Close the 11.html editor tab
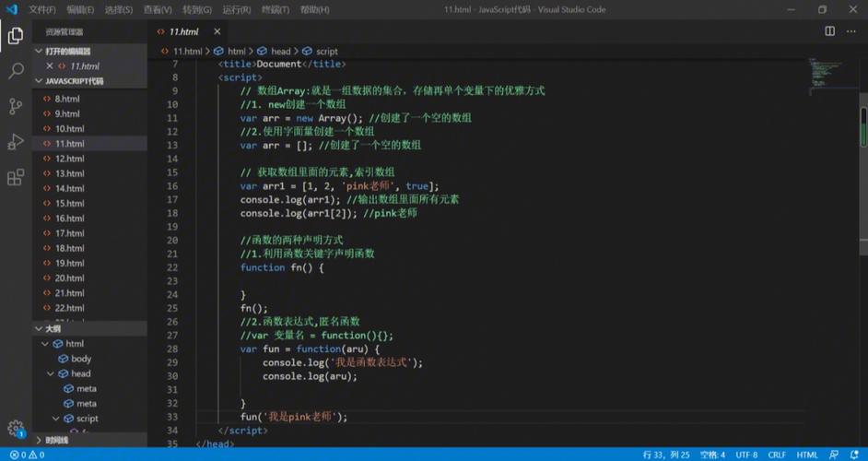Screen dimensions: 868x461 217,31
